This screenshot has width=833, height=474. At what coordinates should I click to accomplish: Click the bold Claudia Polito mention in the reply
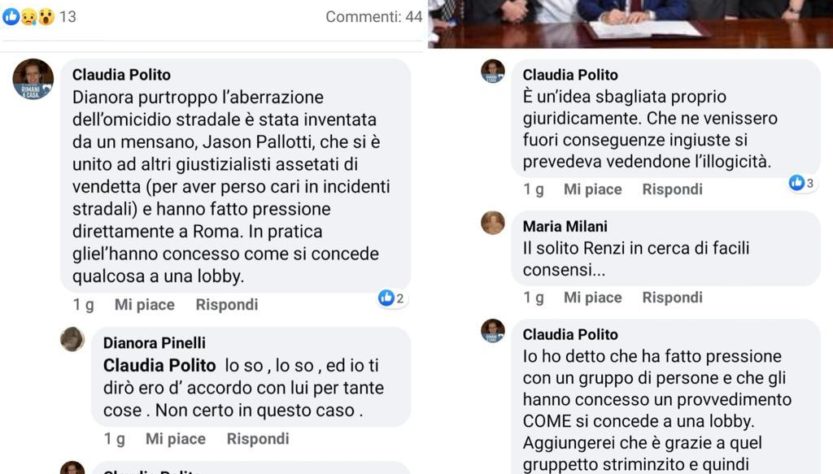coord(159,366)
